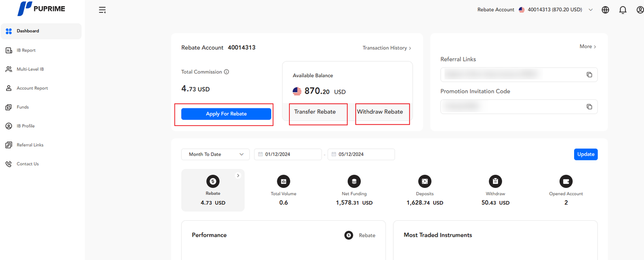
Task: Open the user profile icon
Action: pyautogui.click(x=639, y=10)
